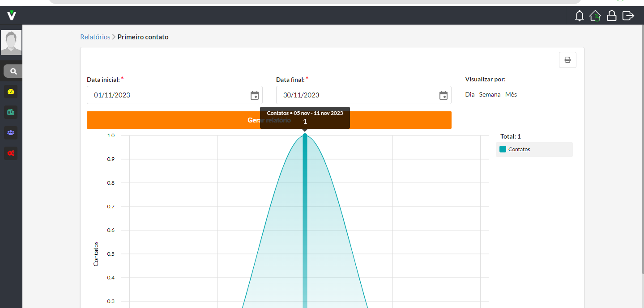Open the red gears settings icon
The width and height of the screenshot is (644, 308).
click(x=11, y=153)
